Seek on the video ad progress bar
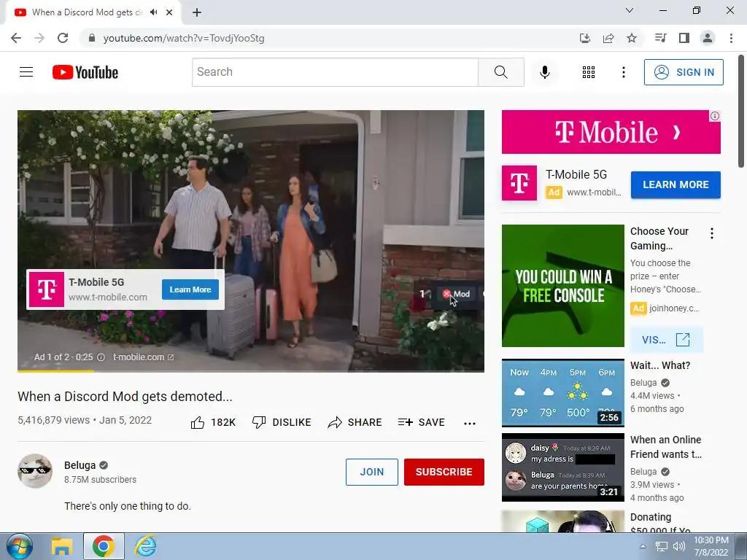This screenshot has height=560, width=747. tap(251, 371)
